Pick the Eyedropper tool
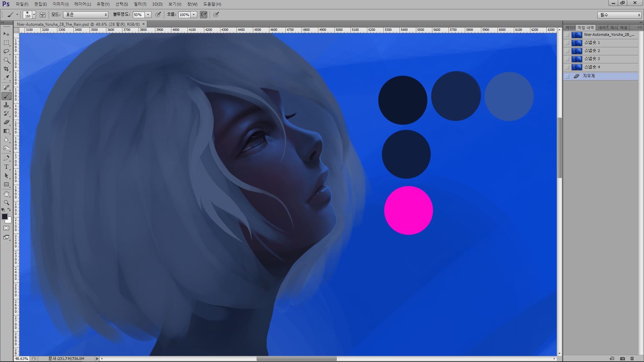Screen dimensions: 644x362 (6, 78)
